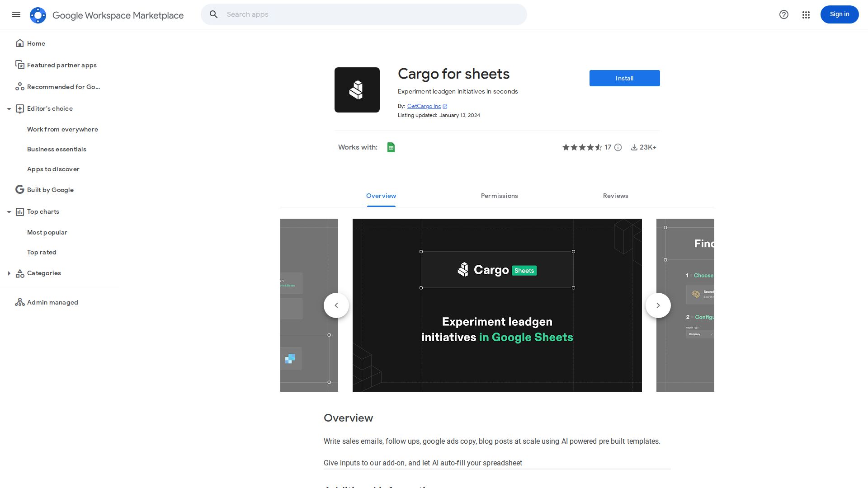Switch to the Reviews tab
This screenshot has height=488, width=868.
[615, 196]
